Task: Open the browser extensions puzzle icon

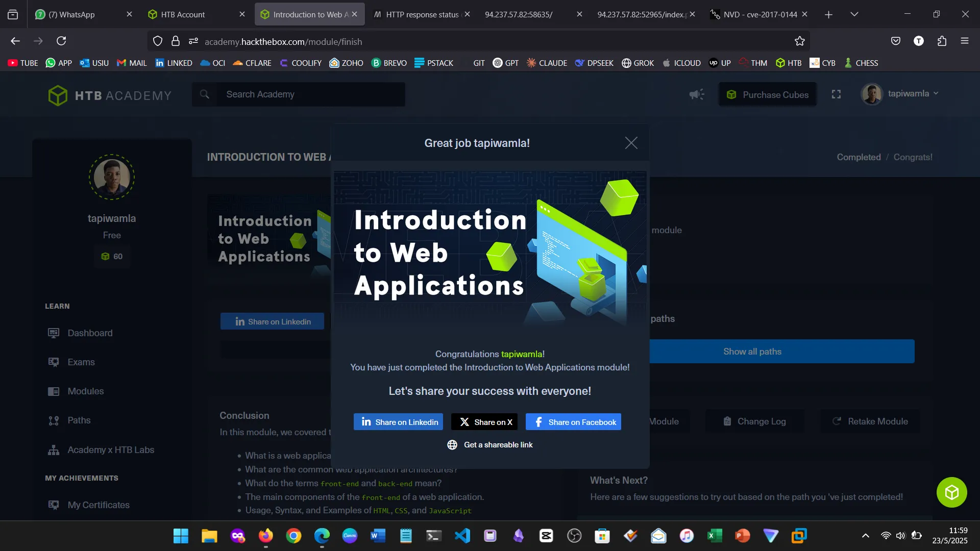Action: [942, 41]
